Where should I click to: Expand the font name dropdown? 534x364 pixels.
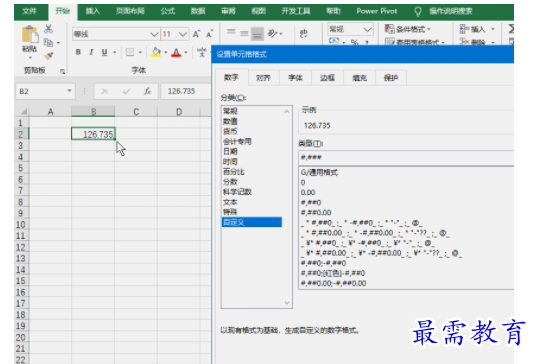click(x=154, y=34)
